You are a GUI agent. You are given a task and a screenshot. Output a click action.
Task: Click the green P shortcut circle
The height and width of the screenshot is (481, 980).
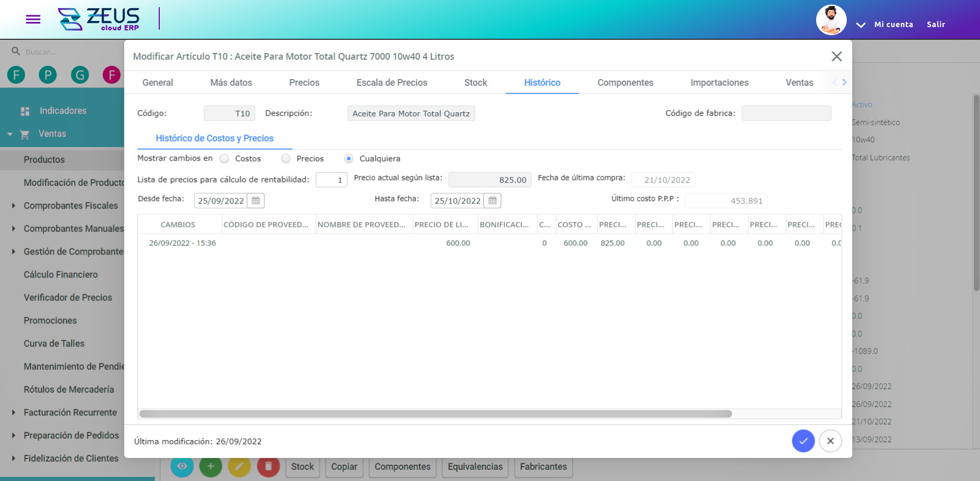coord(48,75)
